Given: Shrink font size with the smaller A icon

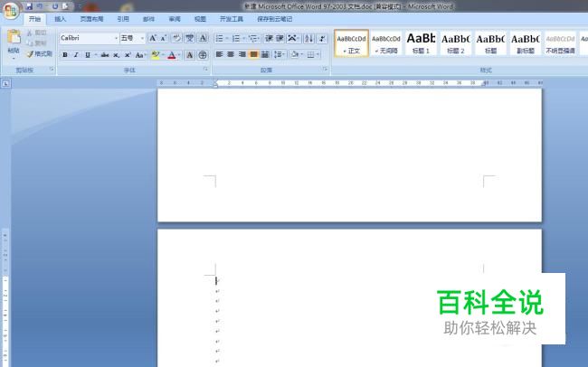Looking at the screenshot, I should (x=164, y=38).
